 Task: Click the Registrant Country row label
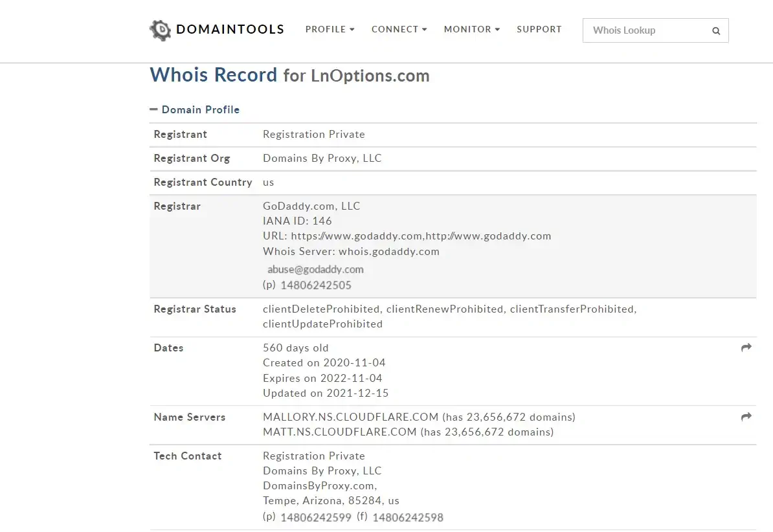point(203,183)
